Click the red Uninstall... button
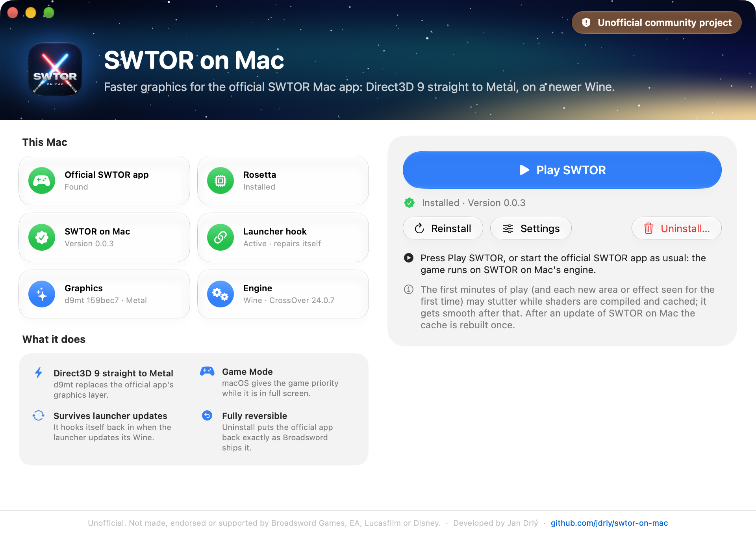 tap(676, 228)
